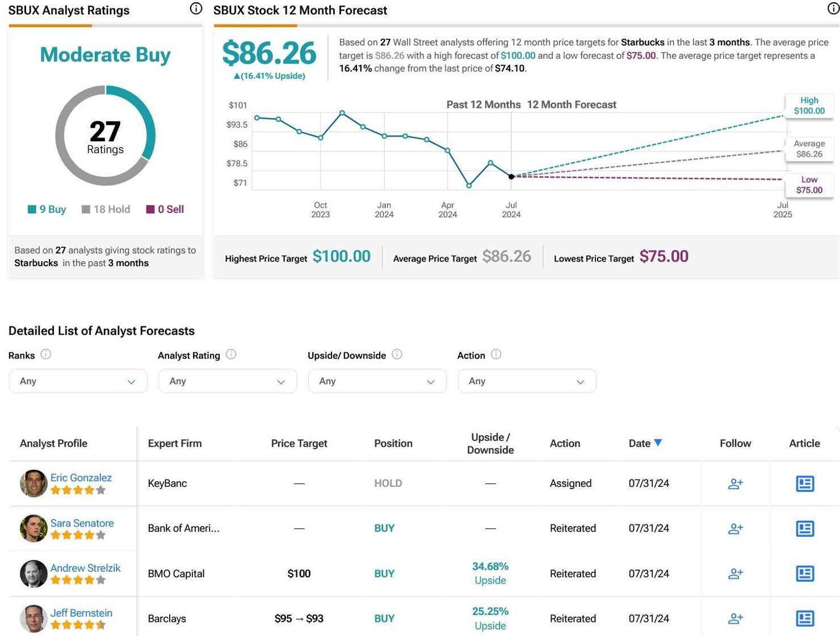840x636 pixels.
Task: Click the Action column header
Action: (x=565, y=443)
